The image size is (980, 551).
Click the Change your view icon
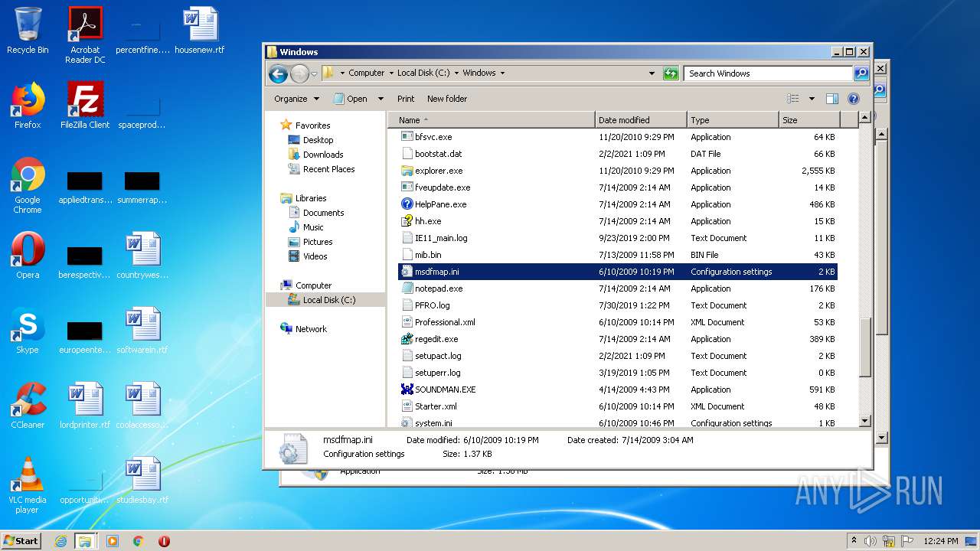[x=793, y=99]
